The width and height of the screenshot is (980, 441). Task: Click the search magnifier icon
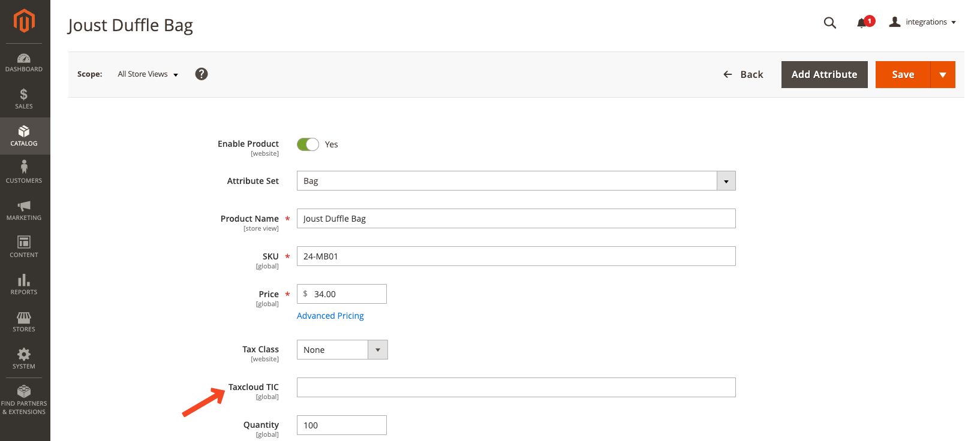[x=830, y=23]
